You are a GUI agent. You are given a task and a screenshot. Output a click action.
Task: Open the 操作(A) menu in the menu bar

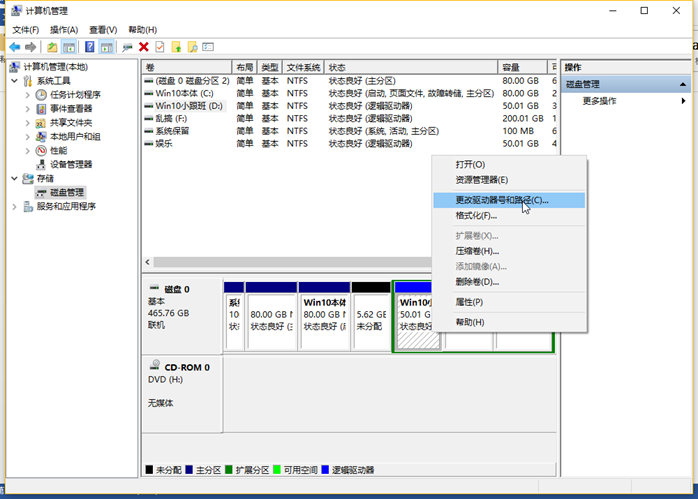(64, 30)
